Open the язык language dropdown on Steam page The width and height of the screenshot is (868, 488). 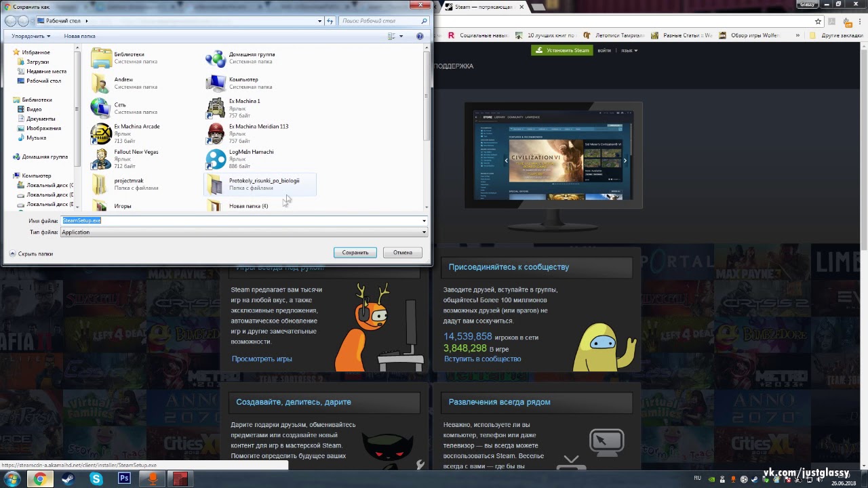click(x=629, y=50)
